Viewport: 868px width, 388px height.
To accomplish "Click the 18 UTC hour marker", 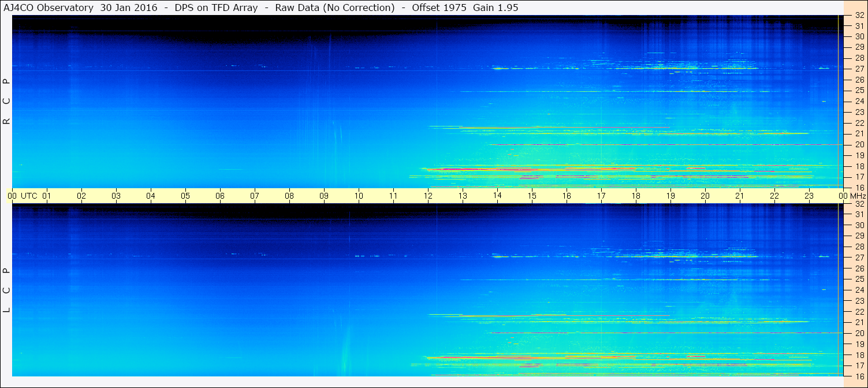I will point(636,196).
